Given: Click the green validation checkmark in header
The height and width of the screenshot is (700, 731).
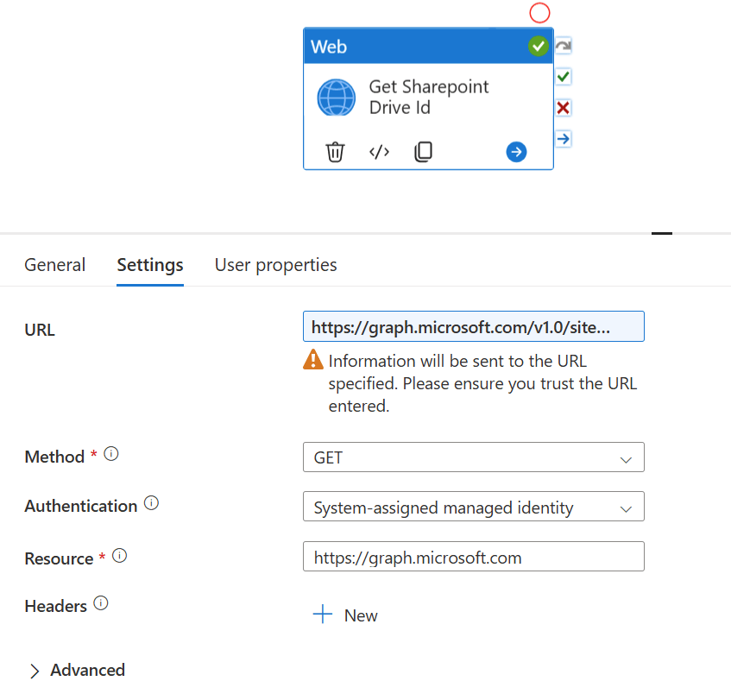Looking at the screenshot, I should pyautogui.click(x=538, y=46).
